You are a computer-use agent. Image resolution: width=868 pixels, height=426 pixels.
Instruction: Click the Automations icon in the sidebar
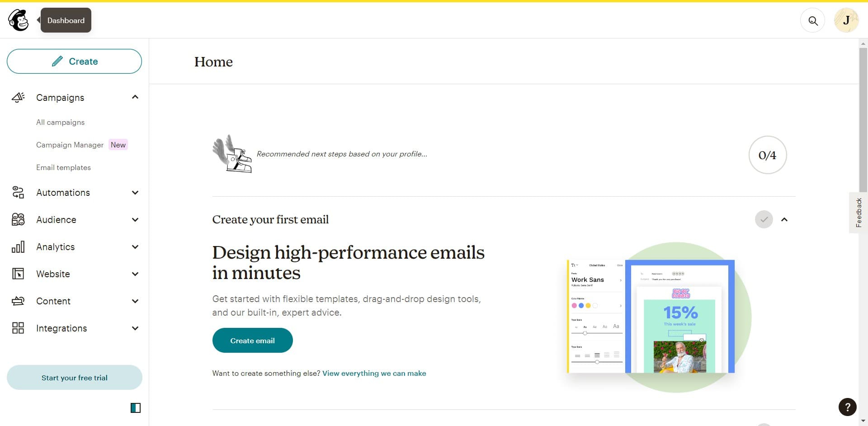pos(18,192)
